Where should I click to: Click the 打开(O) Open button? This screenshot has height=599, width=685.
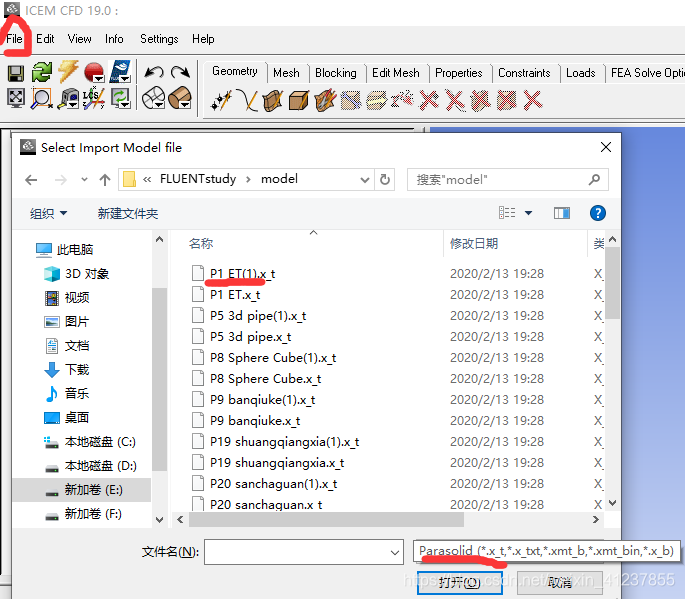pos(460,582)
